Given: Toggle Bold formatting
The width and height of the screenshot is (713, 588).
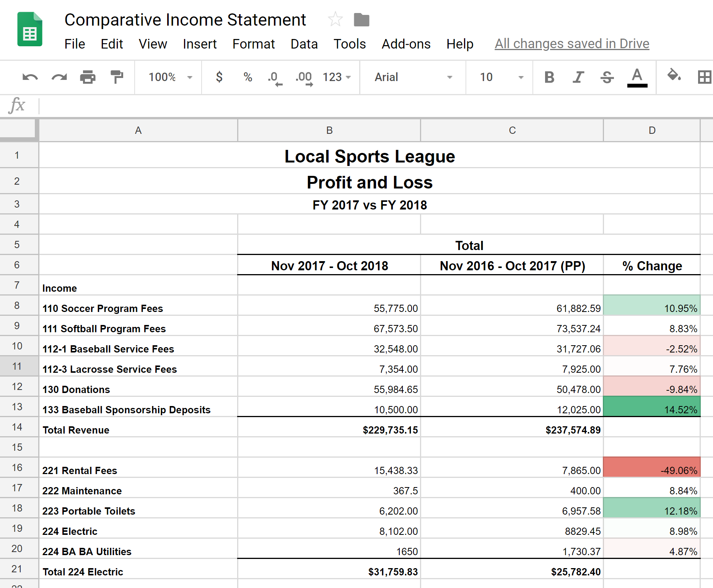Looking at the screenshot, I should [x=549, y=77].
